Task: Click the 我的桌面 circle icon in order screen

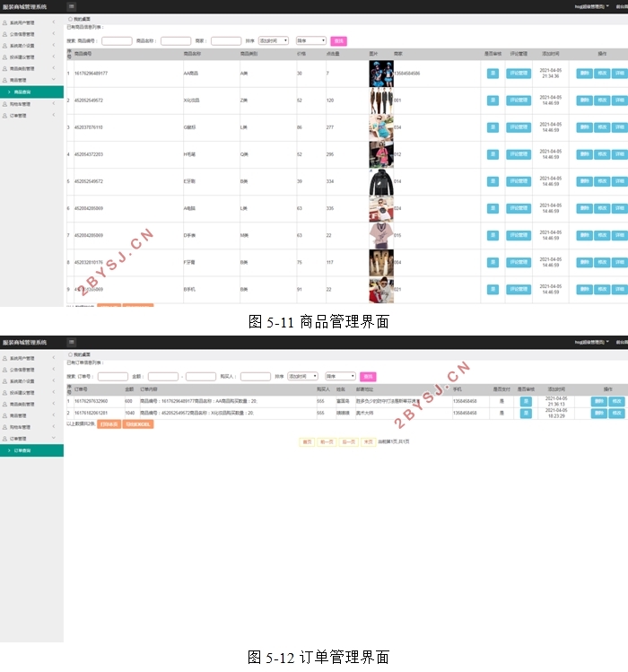Action: click(x=70, y=354)
